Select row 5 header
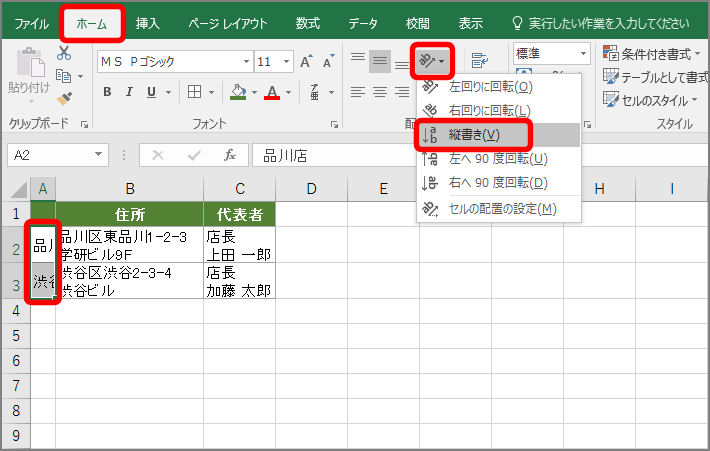Screen dimensions: 710x451 pyautogui.click(x=16, y=336)
